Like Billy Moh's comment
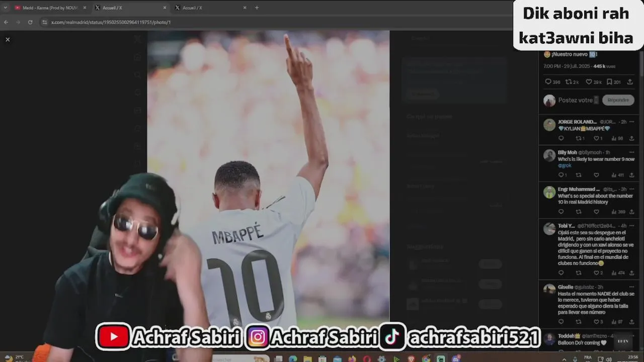This screenshot has width=644, height=362. coord(596,175)
